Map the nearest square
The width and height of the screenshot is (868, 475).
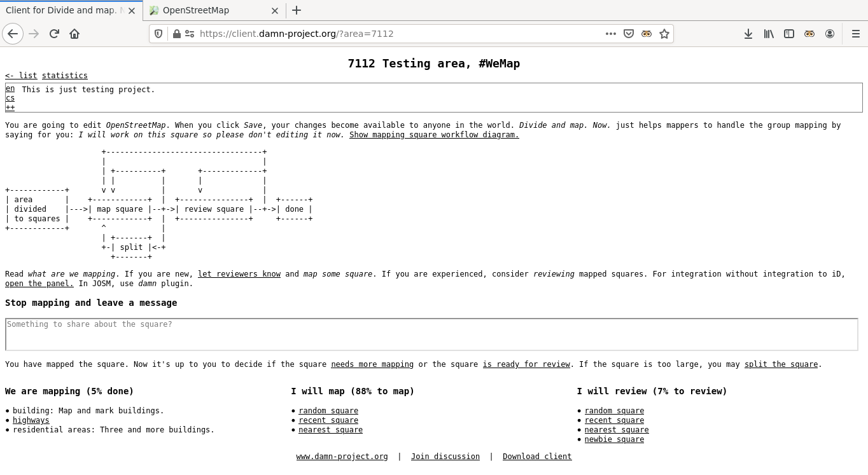click(x=330, y=430)
